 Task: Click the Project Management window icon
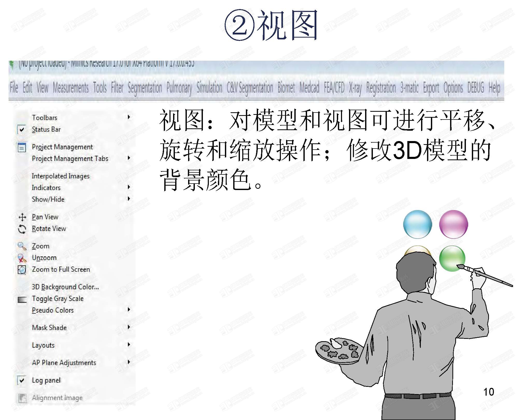22,147
